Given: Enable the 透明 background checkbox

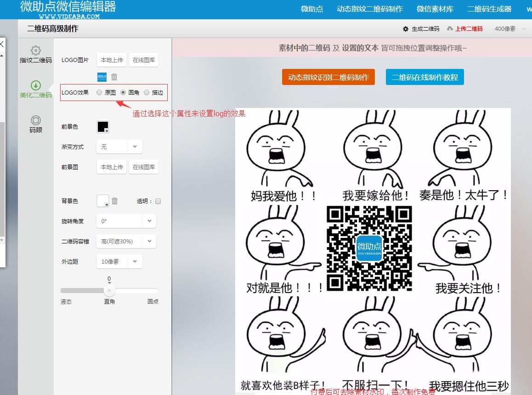Looking at the screenshot, I should pos(158,201).
